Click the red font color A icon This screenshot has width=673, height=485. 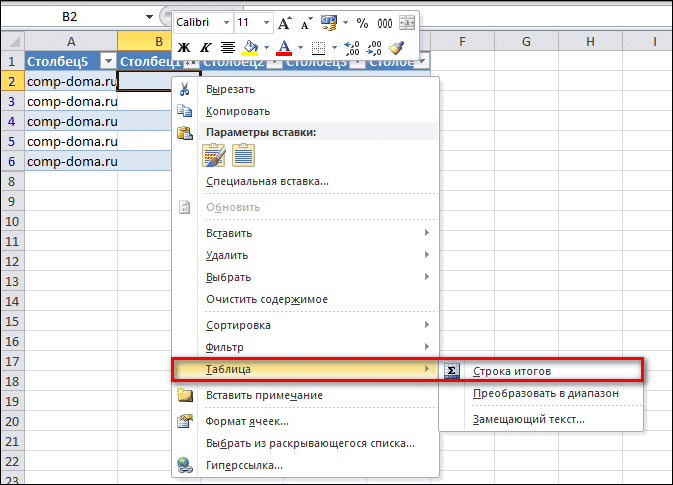(x=283, y=47)
